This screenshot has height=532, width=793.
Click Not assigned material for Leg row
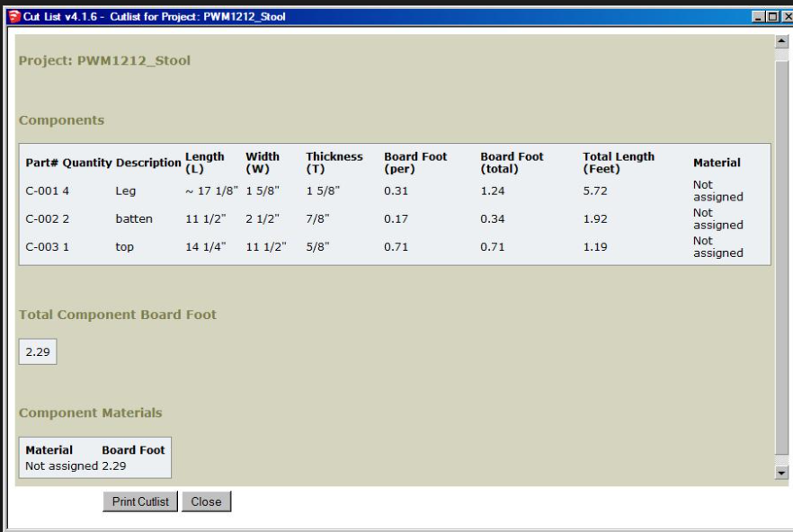[718, 191]
